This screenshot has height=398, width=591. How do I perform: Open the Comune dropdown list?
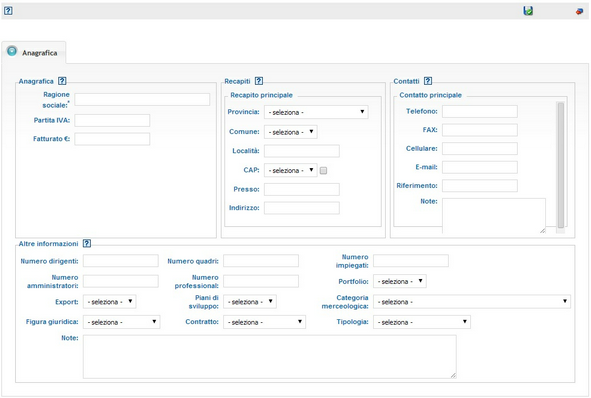tap(291, 132)
